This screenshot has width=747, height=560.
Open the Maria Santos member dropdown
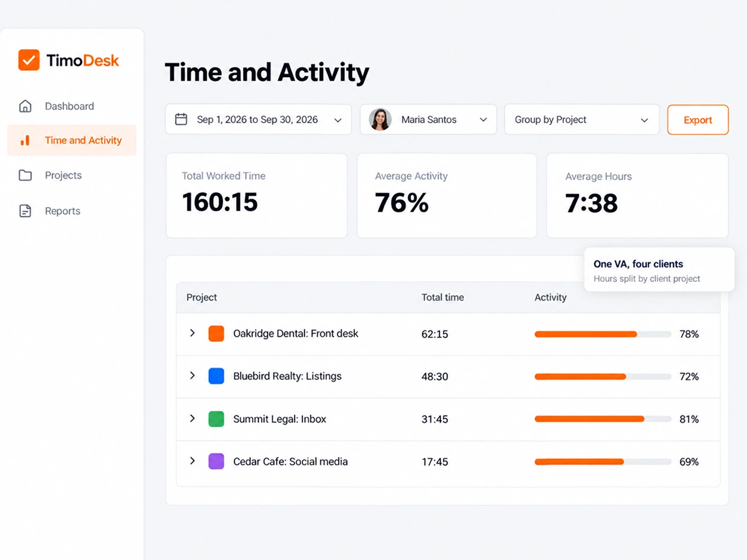click(x=428, y=119)
